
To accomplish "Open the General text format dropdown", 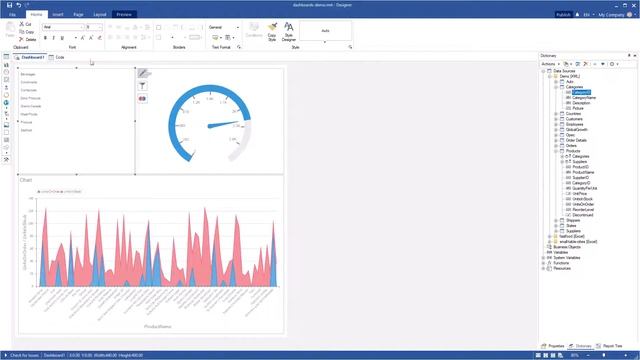I will (224, 27).
